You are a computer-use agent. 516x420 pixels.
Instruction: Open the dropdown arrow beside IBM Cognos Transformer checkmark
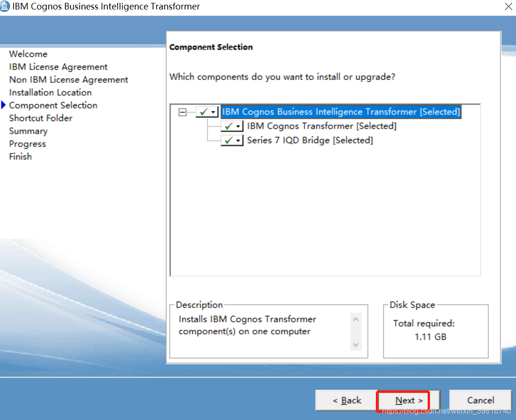(x=238, y=126)
